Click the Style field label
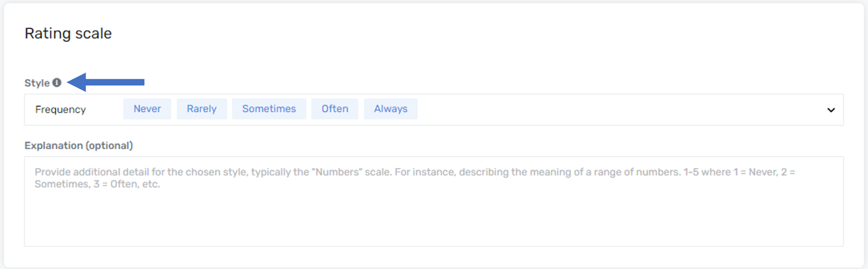The width and height of the screenshot is (868, 269). click(37, 83)
